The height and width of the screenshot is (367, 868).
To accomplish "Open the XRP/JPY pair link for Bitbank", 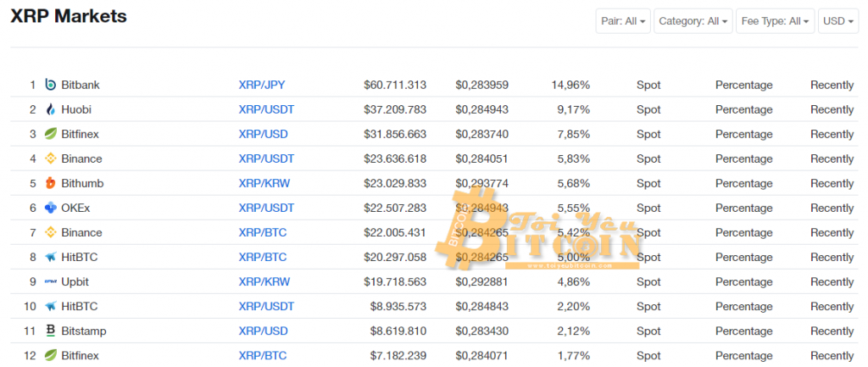I will [x=262, y=85].
